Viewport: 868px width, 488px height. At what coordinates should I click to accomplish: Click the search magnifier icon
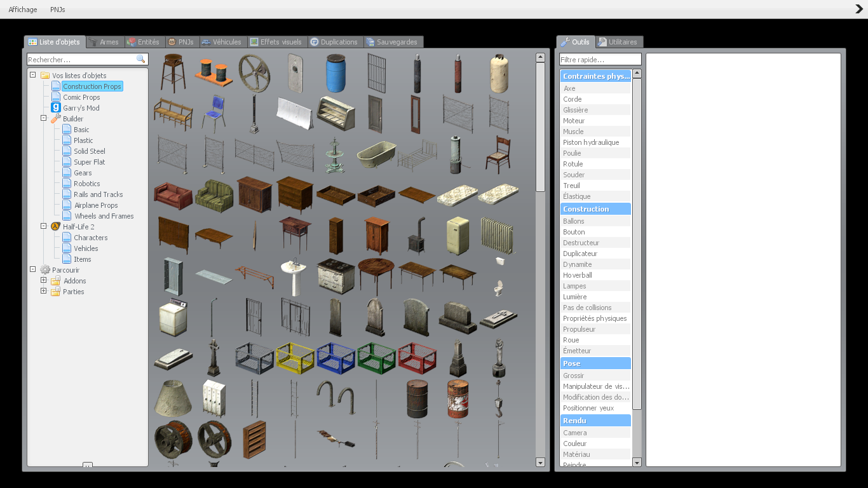pyautogui.click(x=141, y=59)
